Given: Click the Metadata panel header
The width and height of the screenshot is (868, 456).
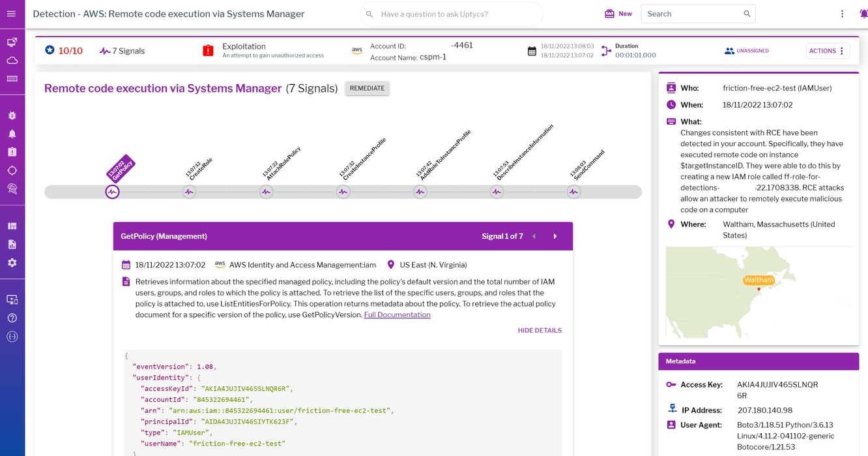Looking at the screenshot, I should [x=759, y=361].
